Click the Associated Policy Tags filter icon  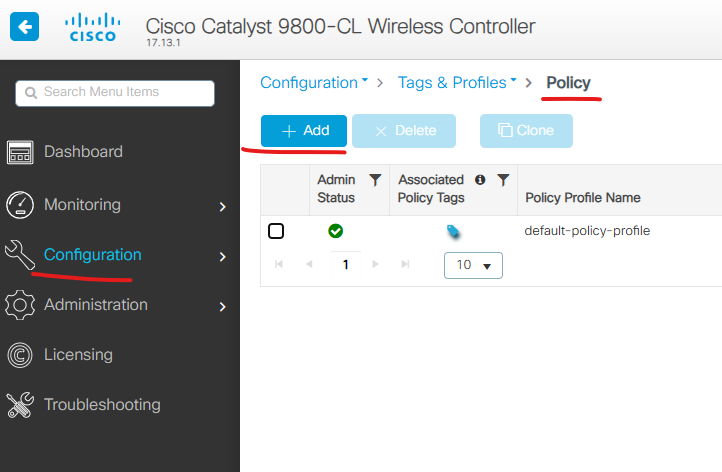click(x=503, y=180)
